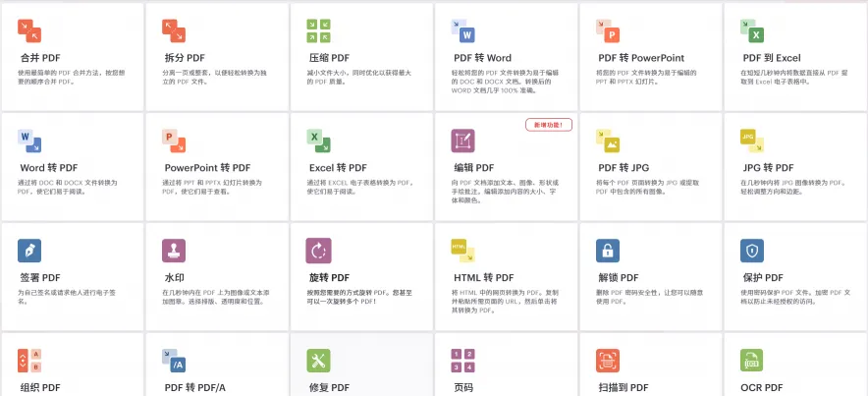The width and height of the screenshot is (868, 396).
Task: Click the PDF 转 Word description text
Action: pyautogui.click(x=505, y=82)
